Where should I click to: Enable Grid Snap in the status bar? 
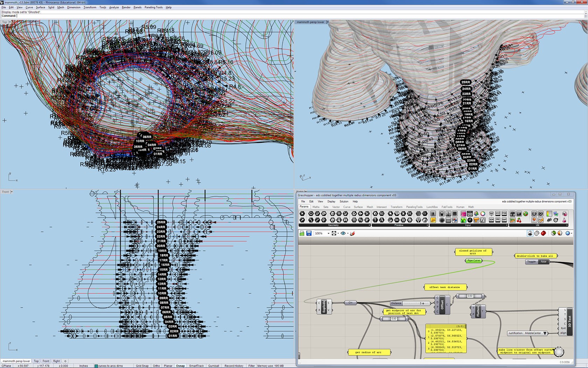[142, 366]
